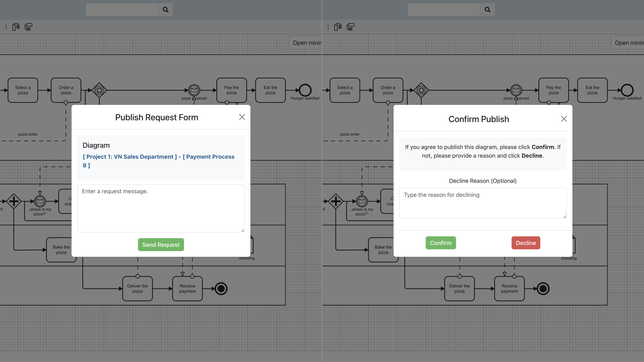
Task: Open minimap in the right pane
Action: 629,43
